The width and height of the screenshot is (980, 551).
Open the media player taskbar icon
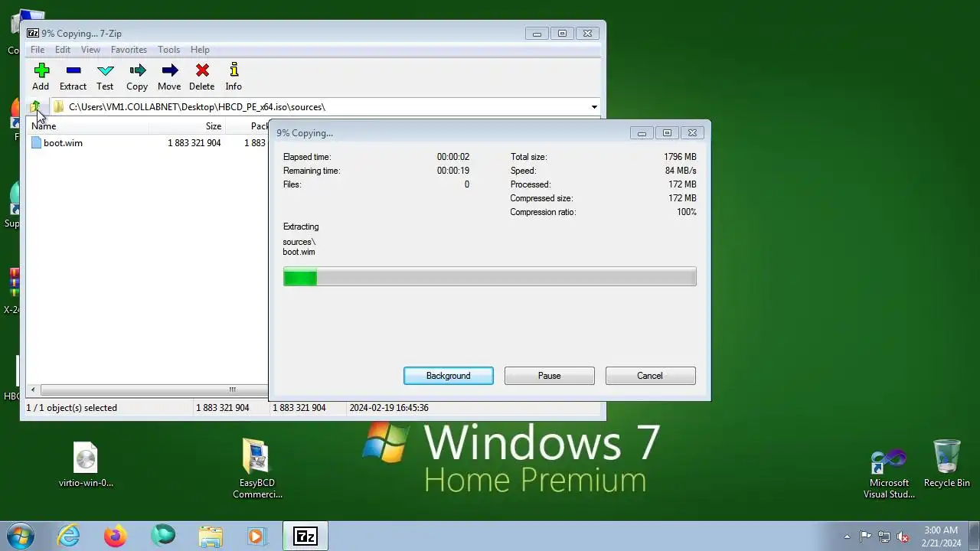256,536
